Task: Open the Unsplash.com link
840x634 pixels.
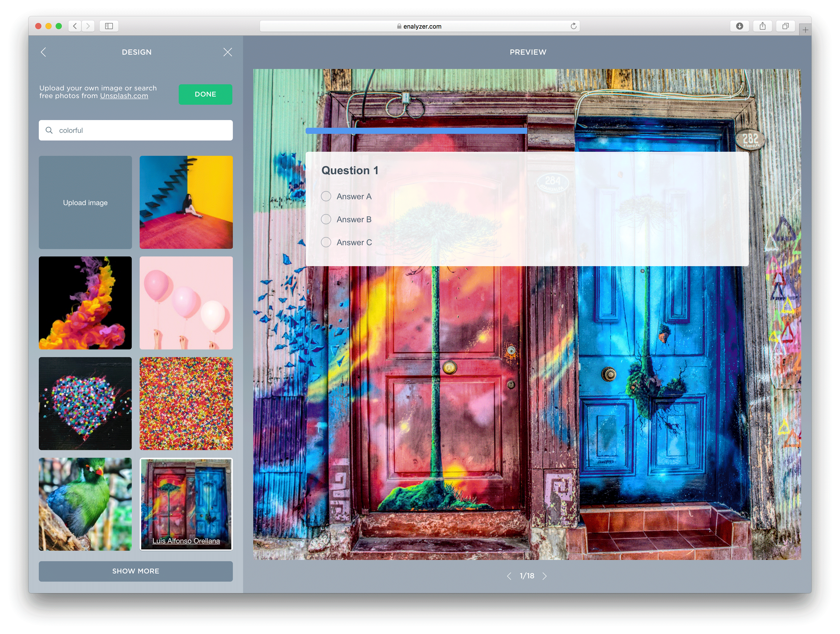Action: pyautogui.click(x=124, y=96)
